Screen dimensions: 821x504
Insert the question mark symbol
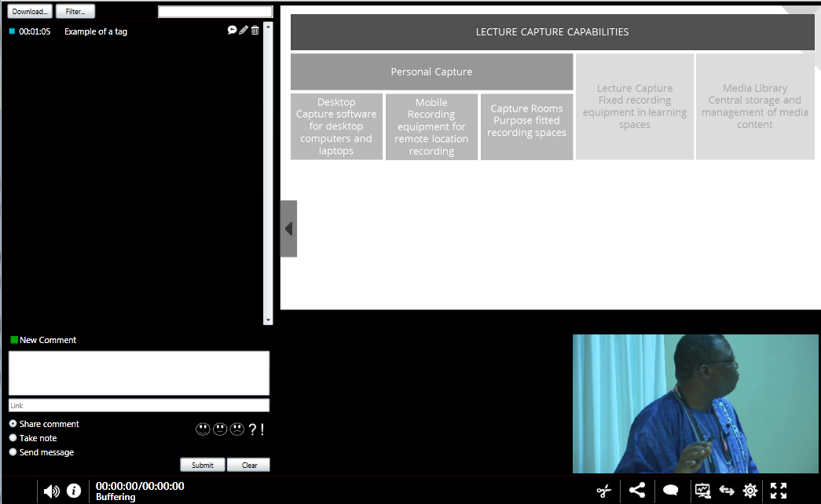252,429
